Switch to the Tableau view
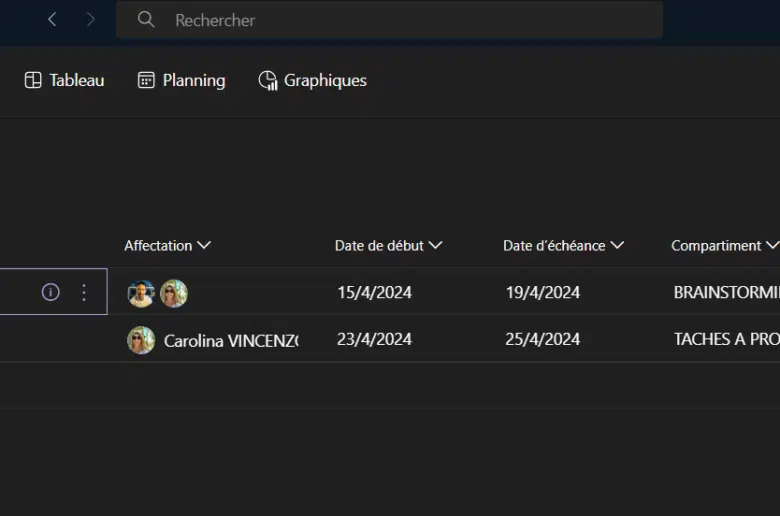780x516 pixels. coord(65,80)
